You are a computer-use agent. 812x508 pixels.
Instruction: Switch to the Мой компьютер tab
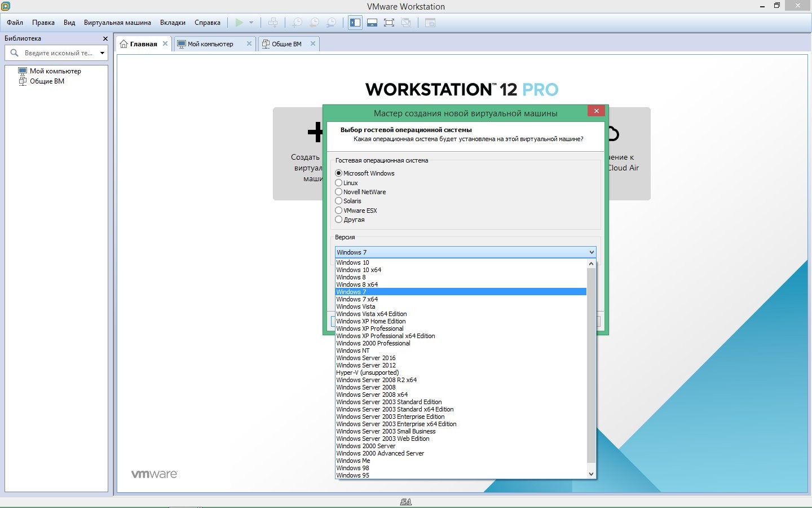pyautogui.click(x=210, y=44)
